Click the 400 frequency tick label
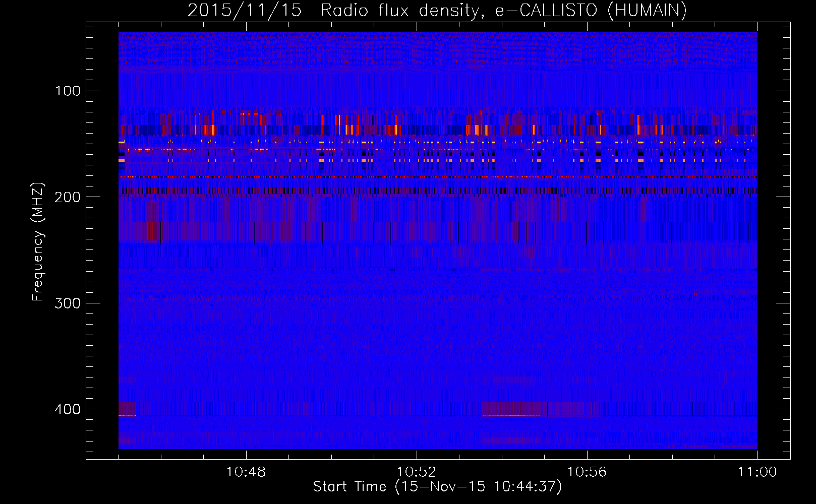Viewport: 816px width, 504px height. 68,409
